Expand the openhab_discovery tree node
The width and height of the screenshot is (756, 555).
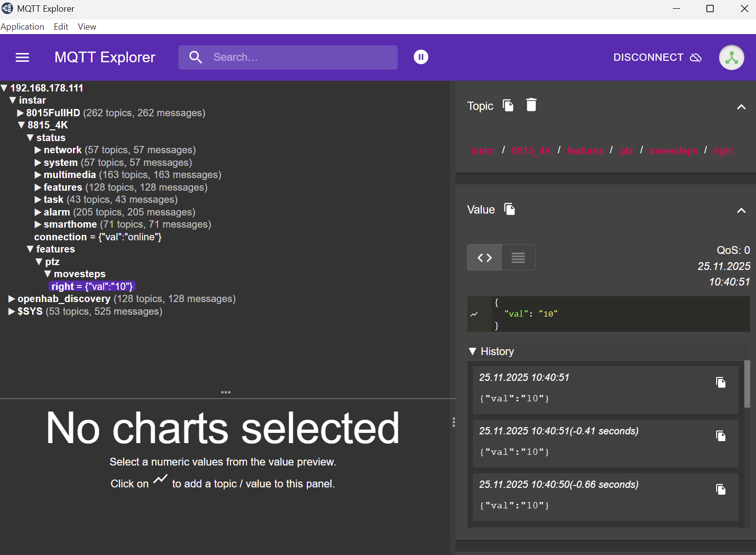point(12,299)
